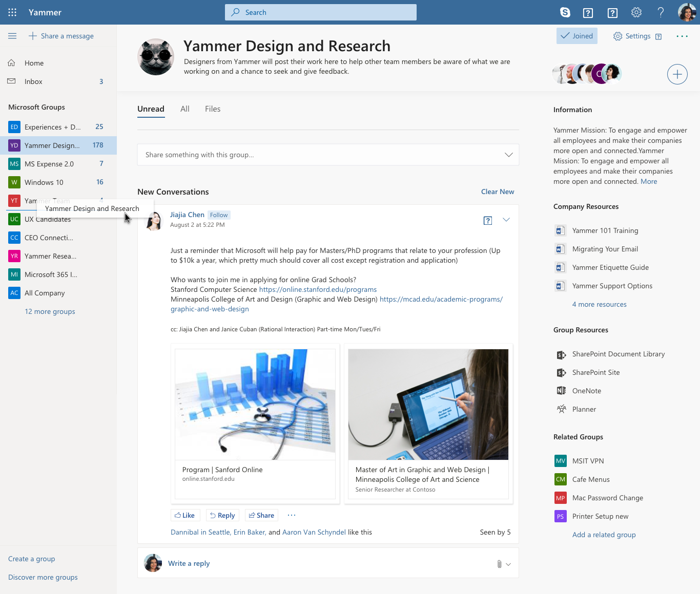
Task: Reply to Jiajia's post
Action: coord(222,515)
